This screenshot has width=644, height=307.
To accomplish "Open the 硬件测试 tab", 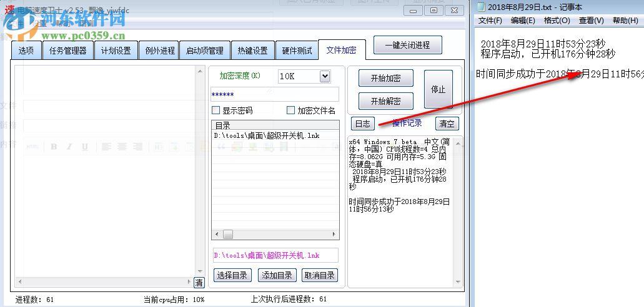I will (297, 51).
